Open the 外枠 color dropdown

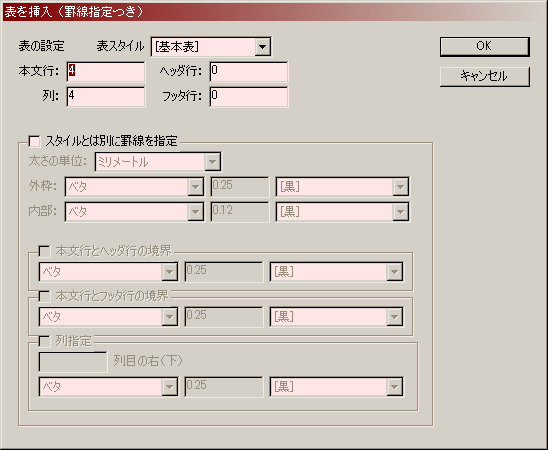coord(342,187)
